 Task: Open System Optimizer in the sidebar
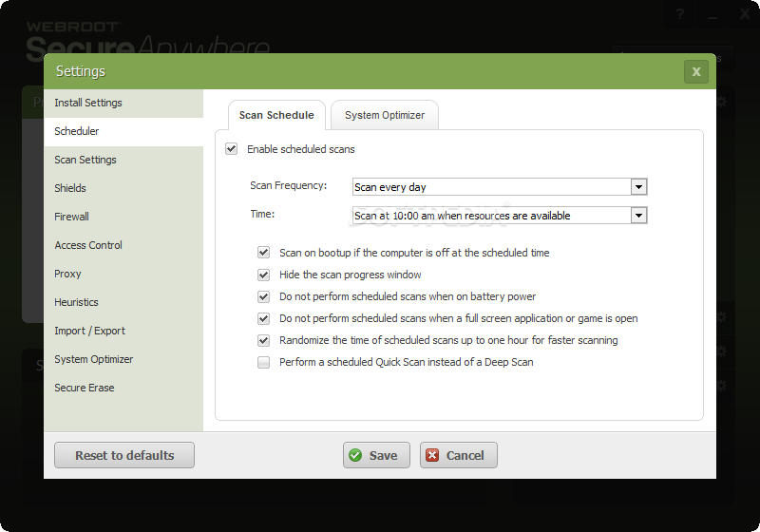coord(123,359)
